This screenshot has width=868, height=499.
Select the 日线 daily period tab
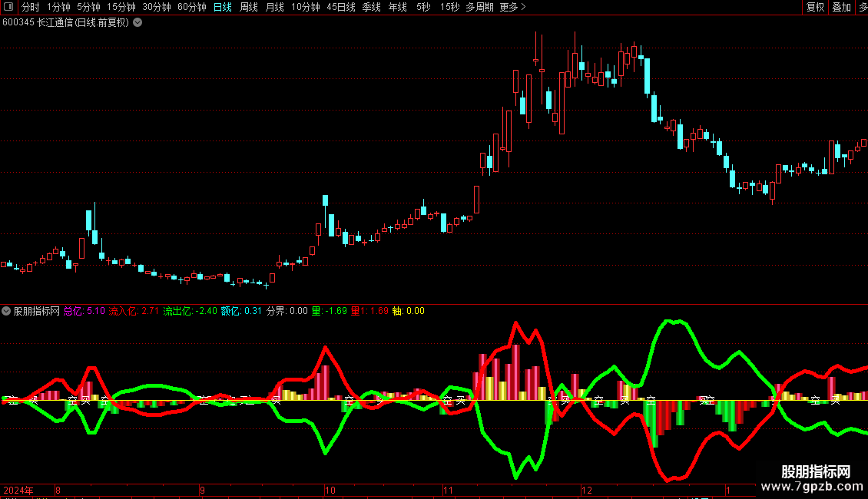pyautogui.click(x=223, y=7)
